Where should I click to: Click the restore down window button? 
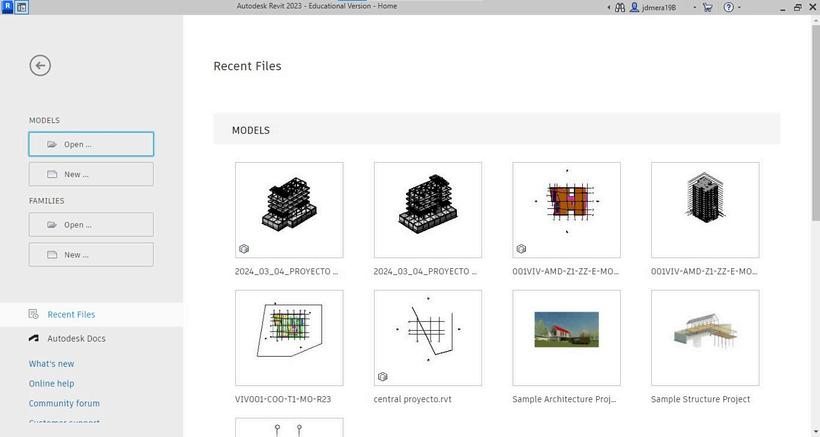point(798,7)
